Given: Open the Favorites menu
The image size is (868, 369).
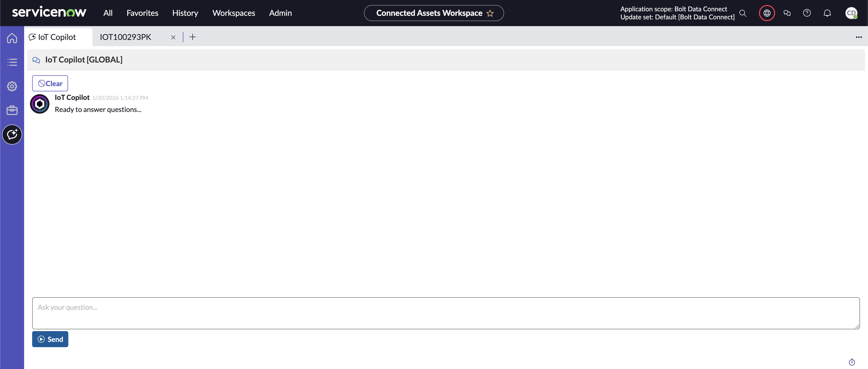Looking at the screenshot, I should coord(142,13).
